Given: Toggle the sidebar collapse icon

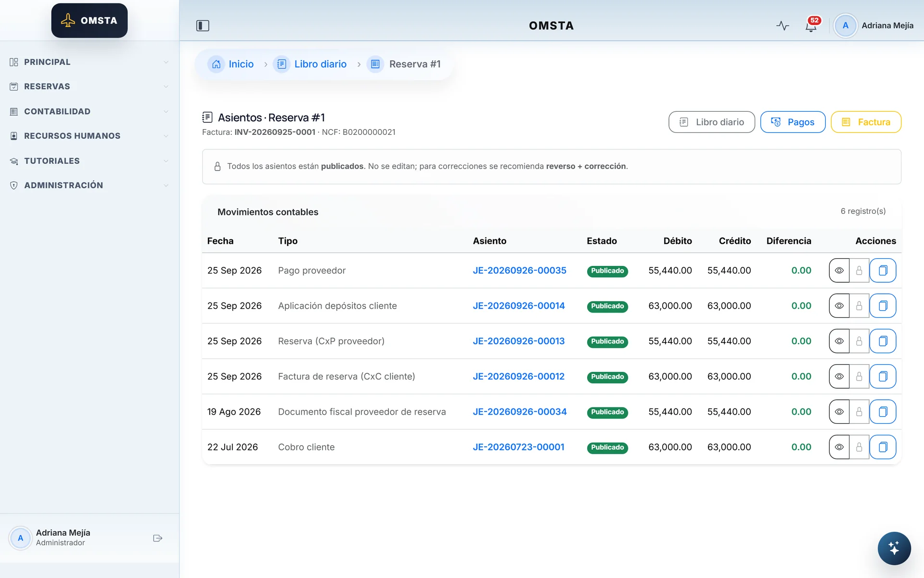Looking at the screenshot, I should 203,26.
